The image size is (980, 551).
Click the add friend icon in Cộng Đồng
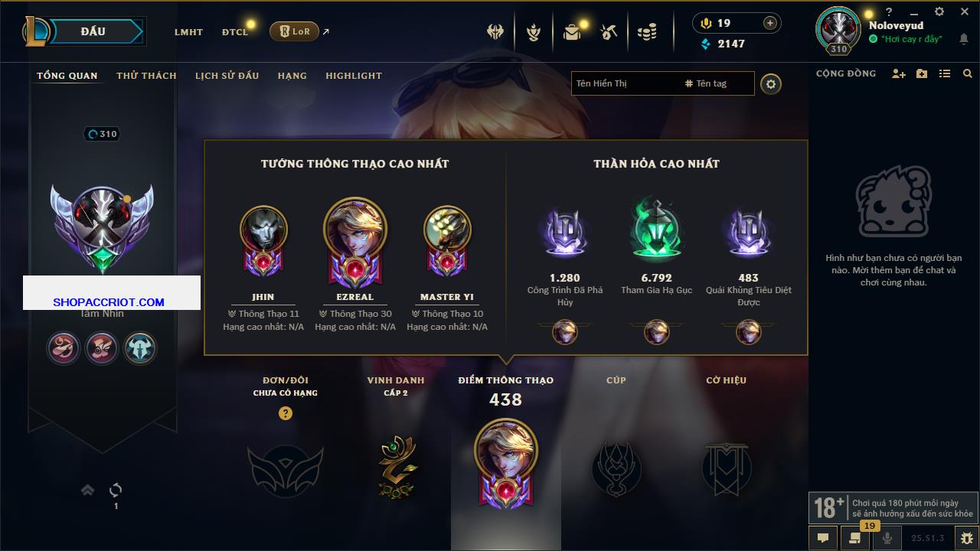coord(899,73)
